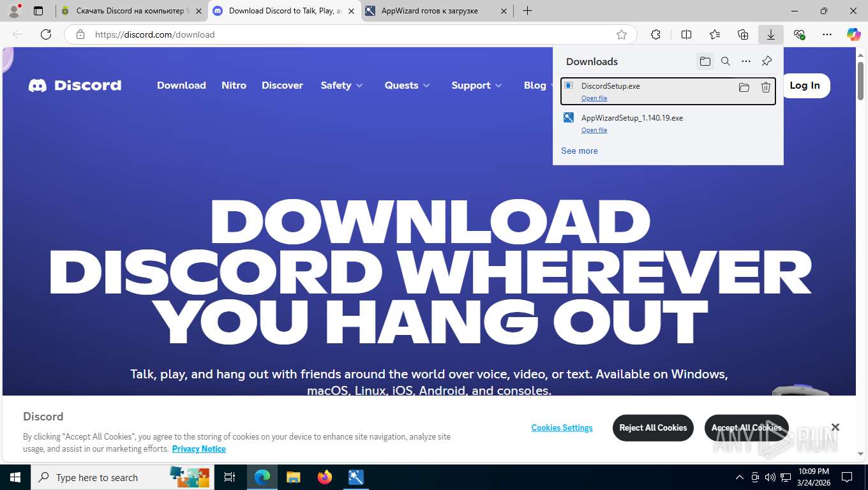Close the Russian Discord download tab
The width and height of the screenshot is (868, 490).
pos(198,11)
